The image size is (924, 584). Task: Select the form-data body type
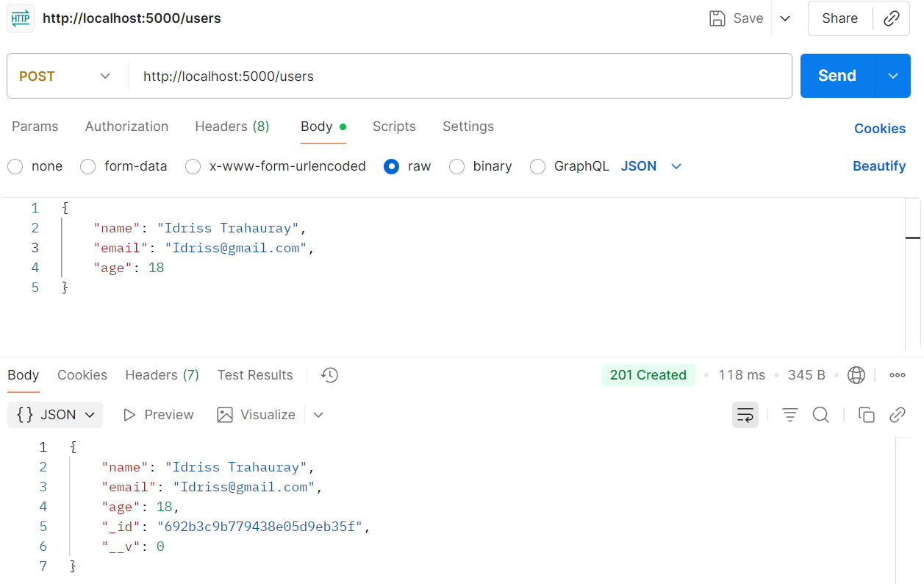click(x=88, y=166)
